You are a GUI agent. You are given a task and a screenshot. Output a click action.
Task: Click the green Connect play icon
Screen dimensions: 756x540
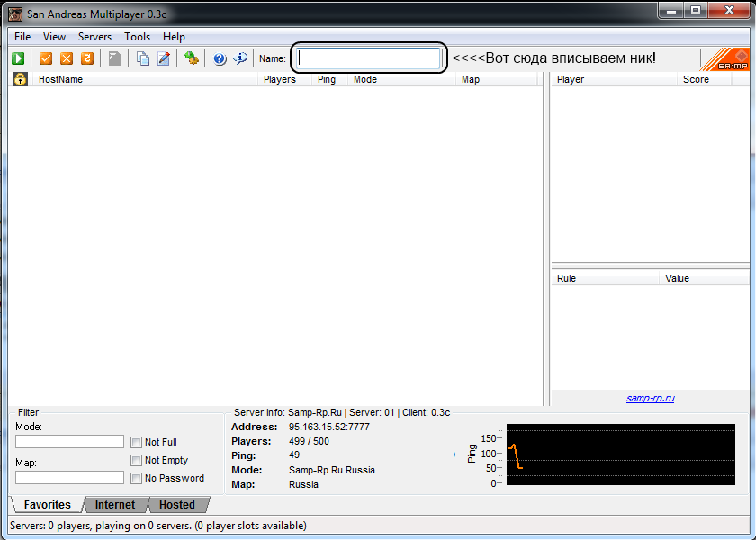(18, 58)
